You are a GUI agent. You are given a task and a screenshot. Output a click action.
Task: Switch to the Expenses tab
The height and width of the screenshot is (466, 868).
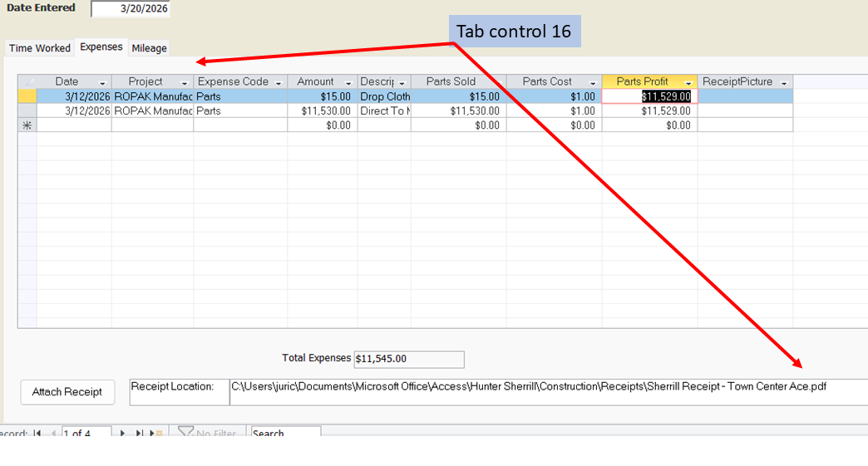pyautogui.click(x=101, y=47)
